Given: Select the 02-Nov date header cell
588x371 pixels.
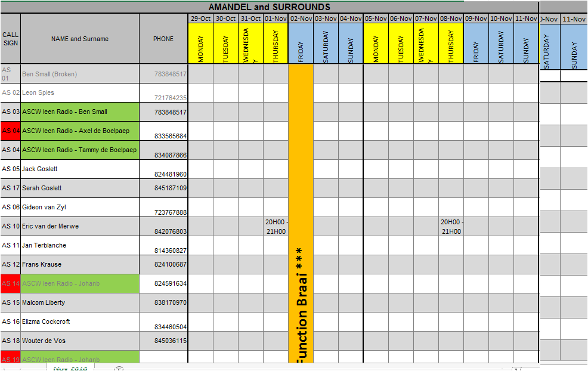Looking at the screenshot, I should (x=301, y=18).
